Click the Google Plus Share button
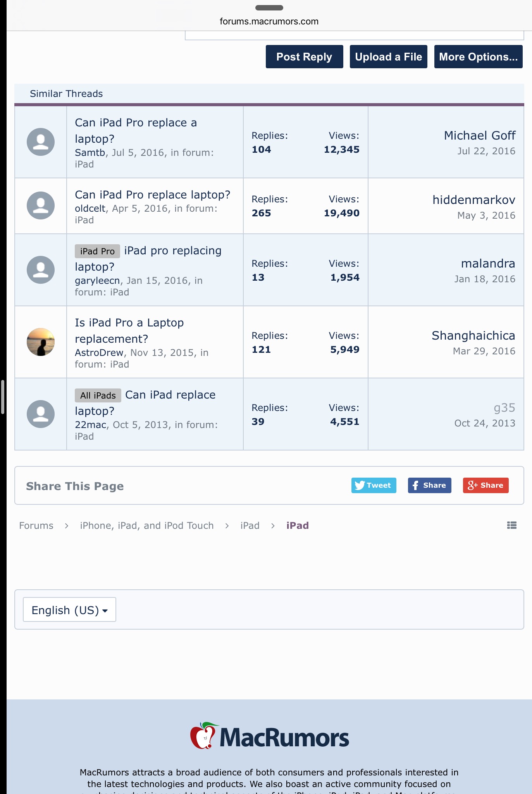532x794 pixels. pos(486,485)
